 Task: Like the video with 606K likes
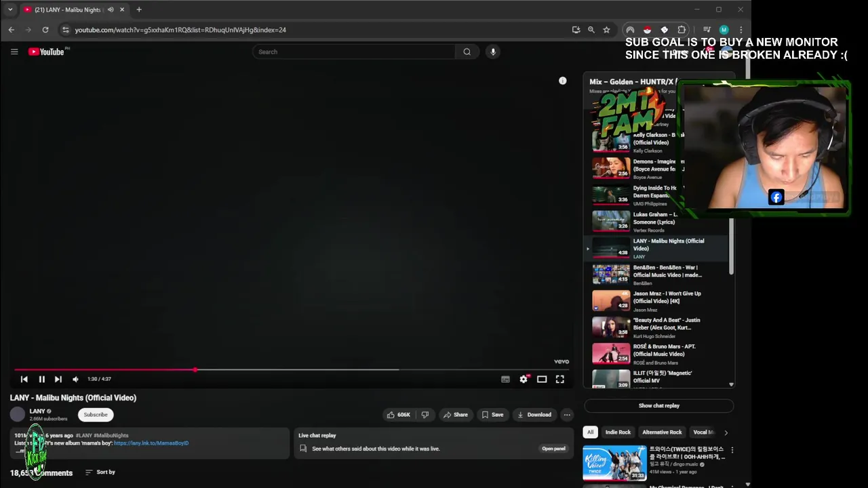[399, 415]
